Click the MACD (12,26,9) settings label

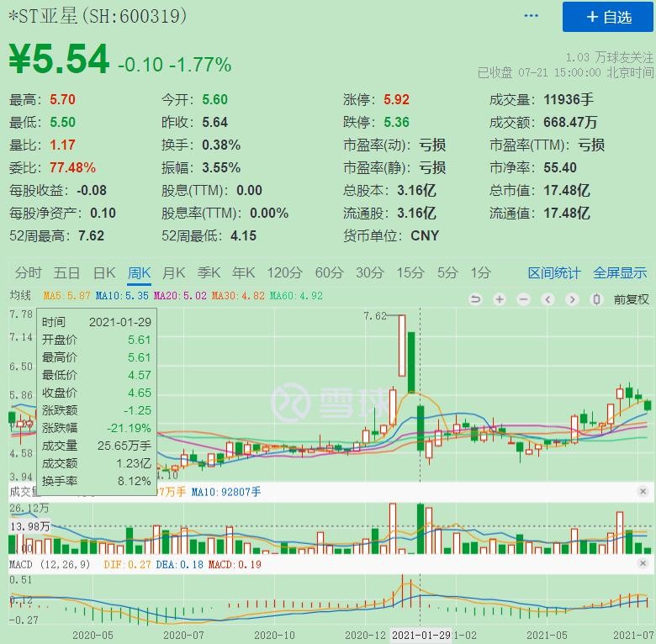click(x=50, y=564)
